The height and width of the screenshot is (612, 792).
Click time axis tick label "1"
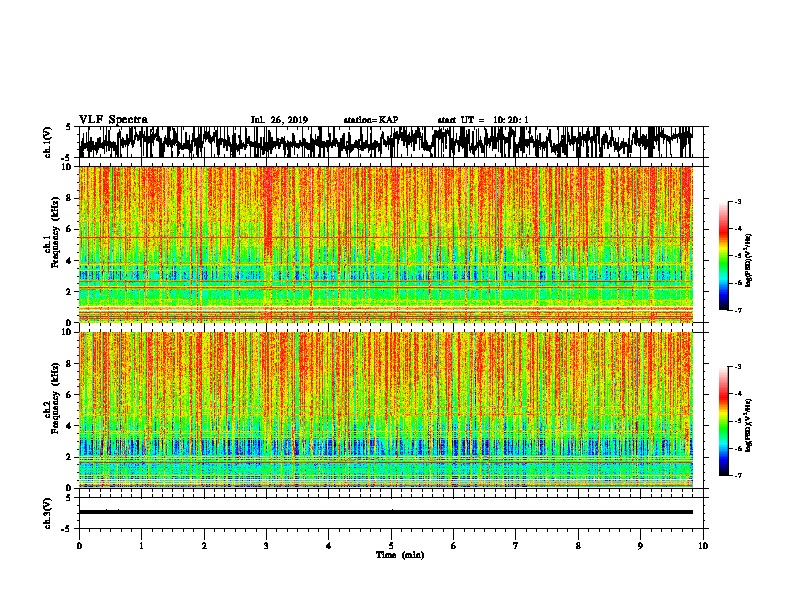(x=141, y=546)
